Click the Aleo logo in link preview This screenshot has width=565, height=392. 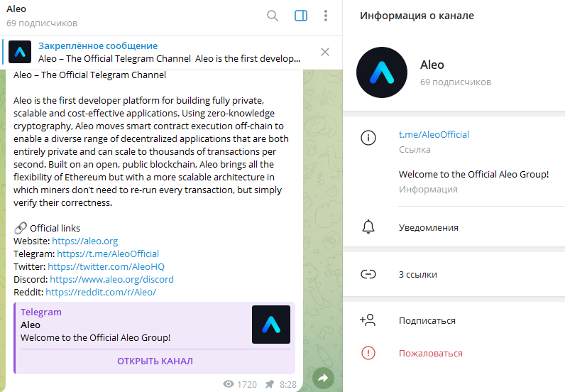click(x=271, y=325)
